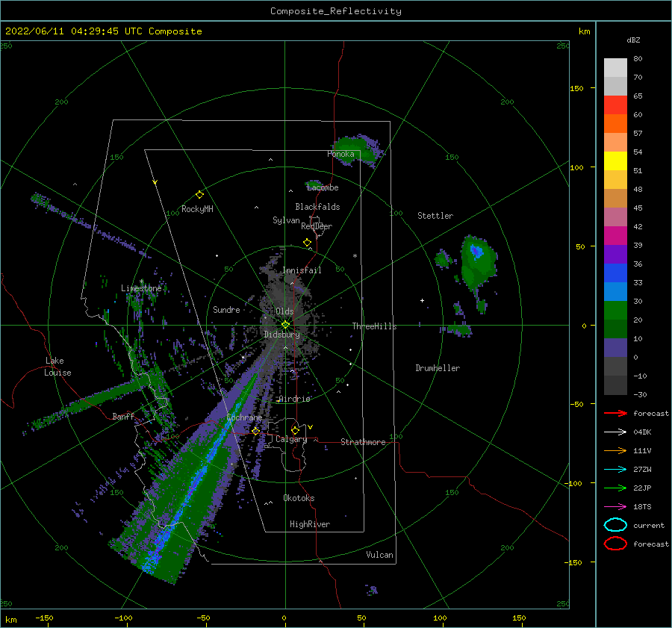The width and height of the screenshot is (672, 628).
Task: Click the blue storm core east of Stettler
Action: [476, 250]
